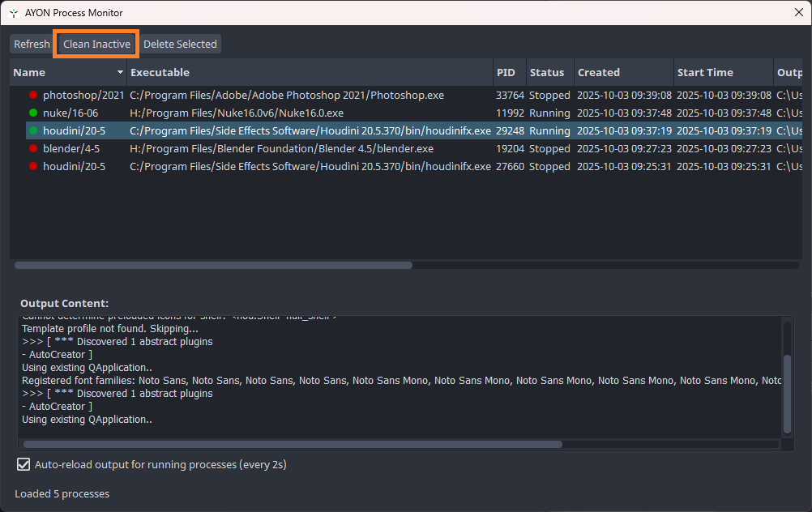Click 'Template profile not found' output line
This screenshot has width=812, height=512.
109,329
